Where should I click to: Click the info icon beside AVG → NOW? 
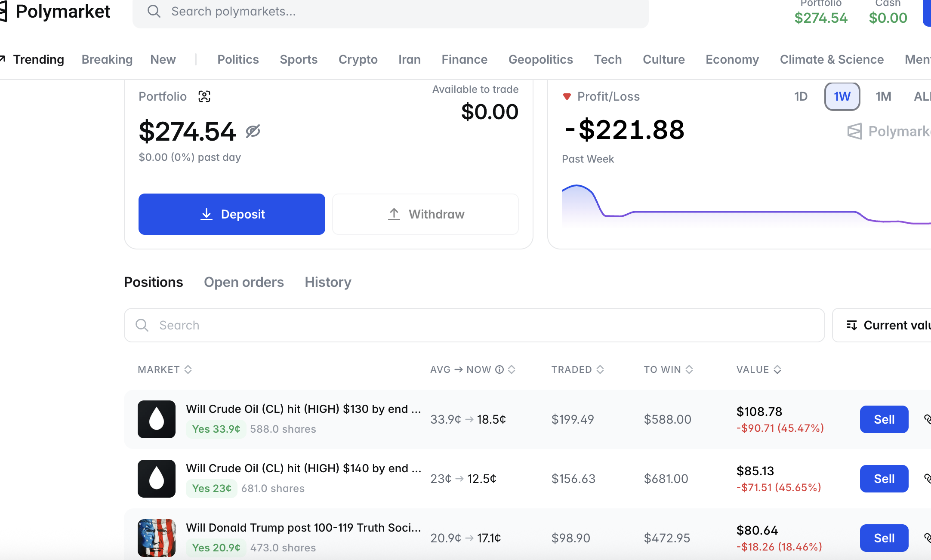click(x=499, y=369)
